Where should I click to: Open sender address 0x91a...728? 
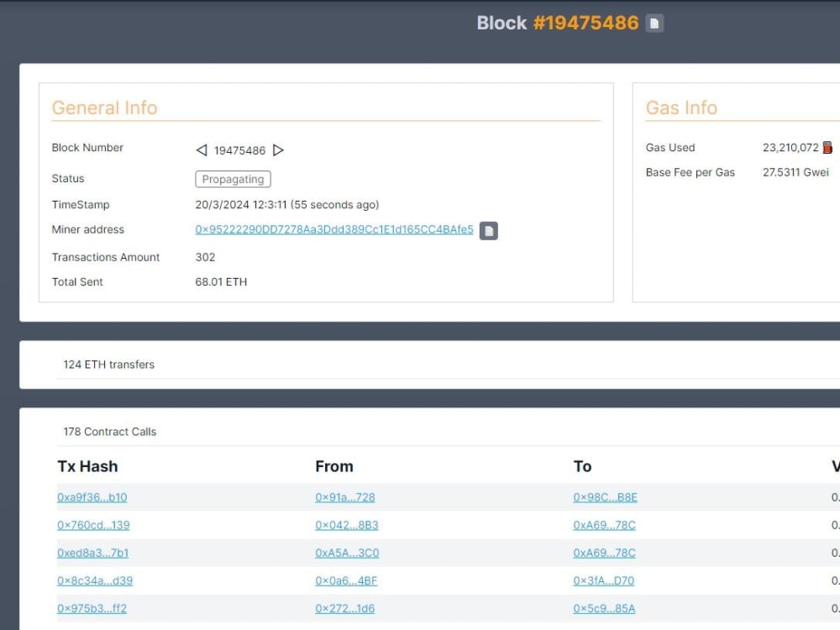[x=345, y=497]
